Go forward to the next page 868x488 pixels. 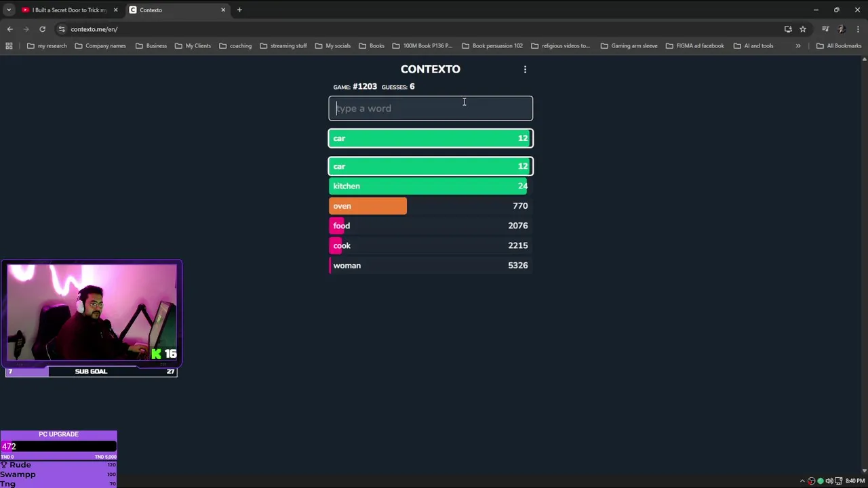point(26,29)
